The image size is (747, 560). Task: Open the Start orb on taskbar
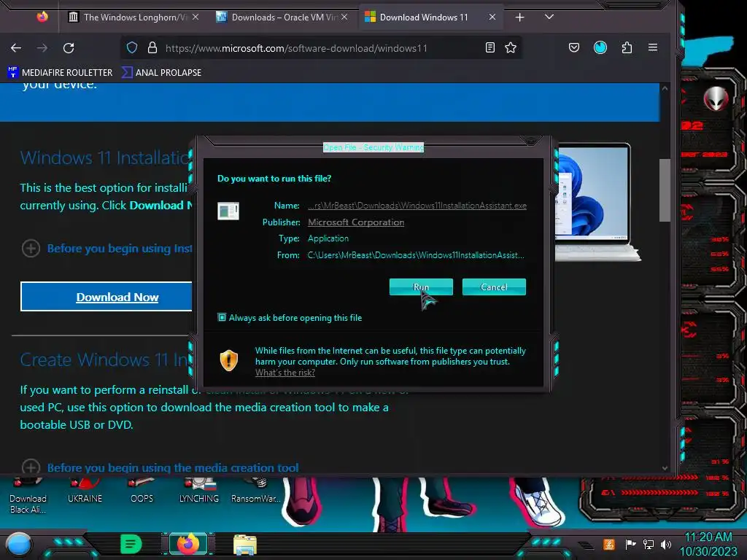click(x=18, y=545)
